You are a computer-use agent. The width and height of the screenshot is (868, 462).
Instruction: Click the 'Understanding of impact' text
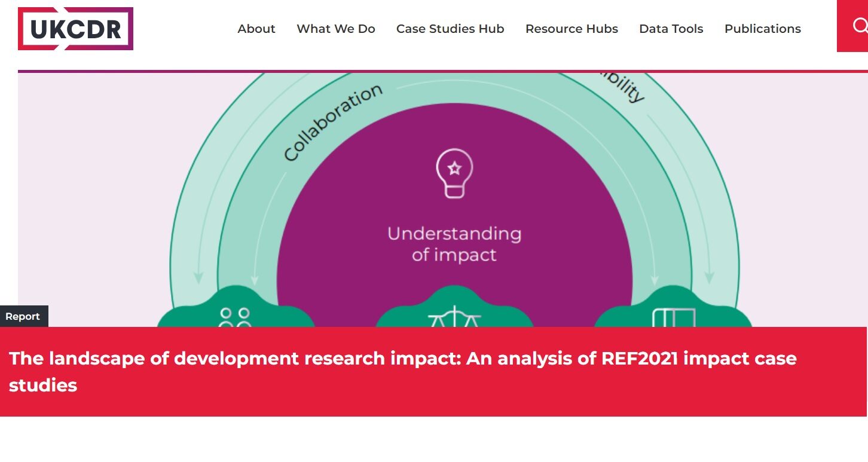(x=454, y=244)
